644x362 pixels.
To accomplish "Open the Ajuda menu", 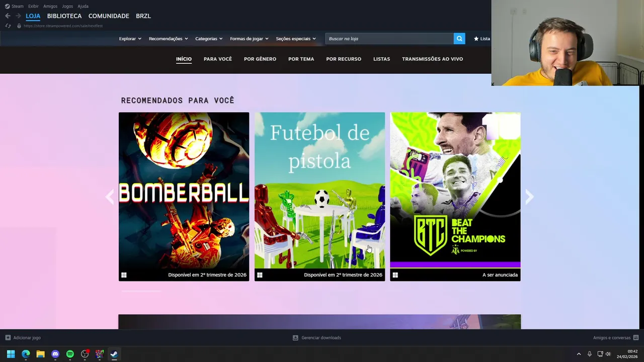I will pyautogui.click(x=83, y=7).
